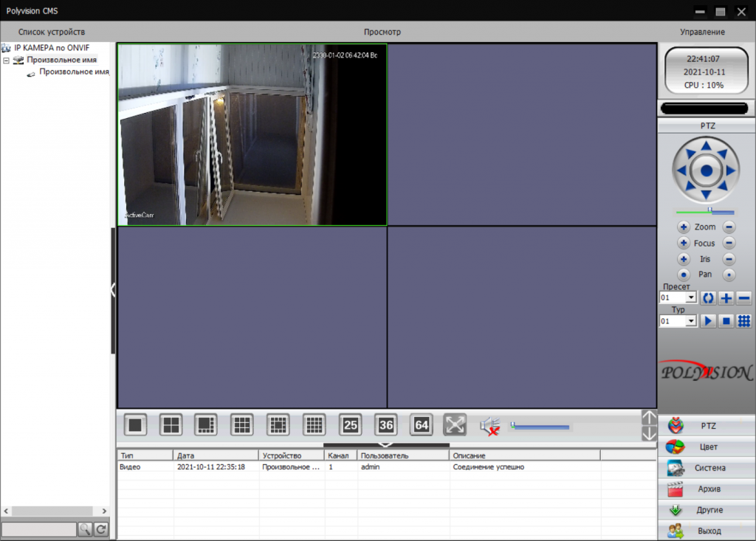
Task: Toggle the small-dot Pan button
Action: (x=729, y=275)
